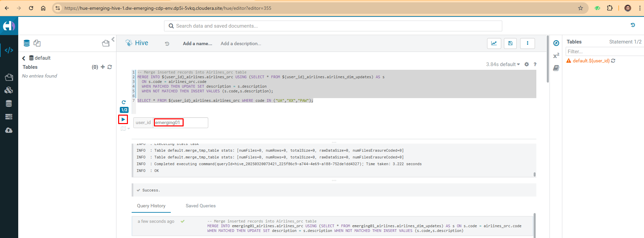Open the recent MERGE INTO history entry
Screen dimensions: 644x238
pos(332,226)
